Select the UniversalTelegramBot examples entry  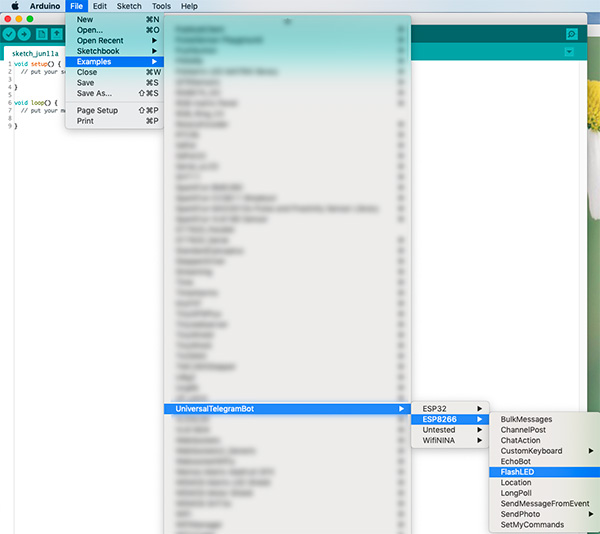287,409
